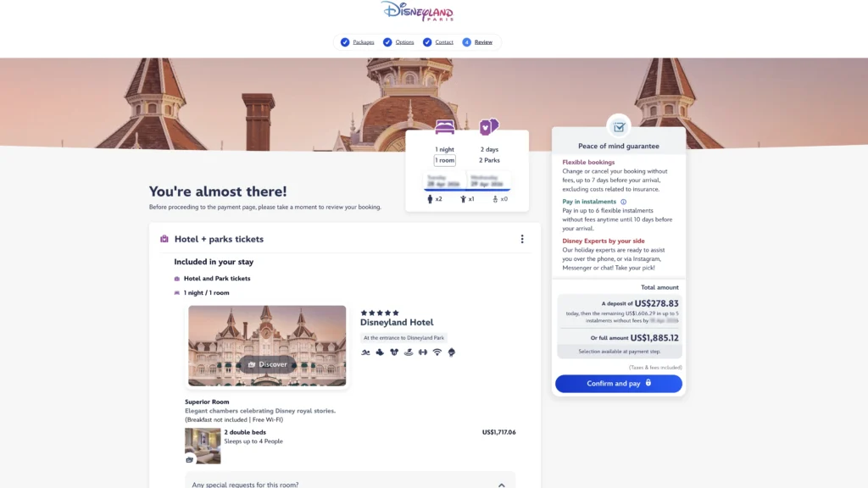Select the swimming pool amenity icon

pyautogui.click(x=366, y=352)
